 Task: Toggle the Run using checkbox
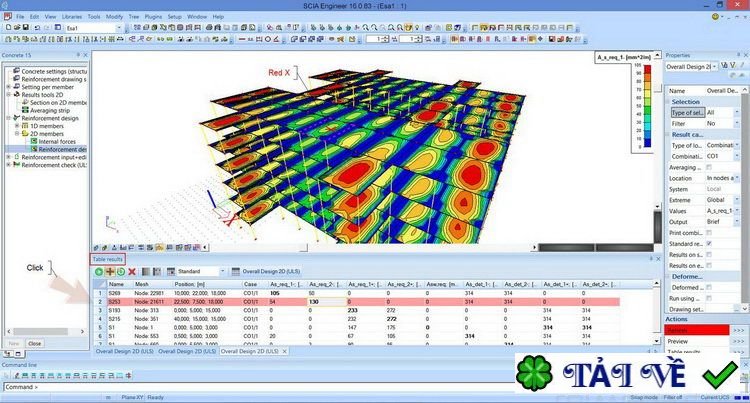point(709,298)
